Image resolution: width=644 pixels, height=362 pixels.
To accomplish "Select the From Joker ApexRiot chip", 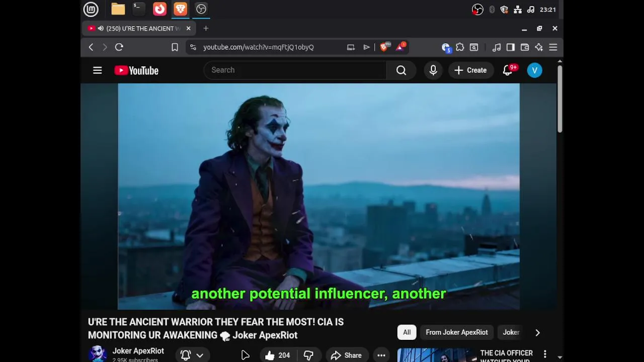I will click(457, 332).
